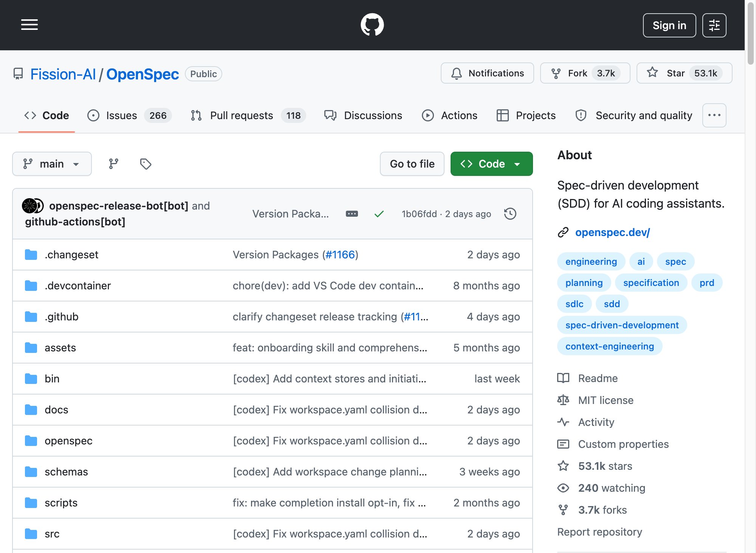Click the MIT license scale icon
The height and width of the screenshot is (553, 756).
click(563, 400)
